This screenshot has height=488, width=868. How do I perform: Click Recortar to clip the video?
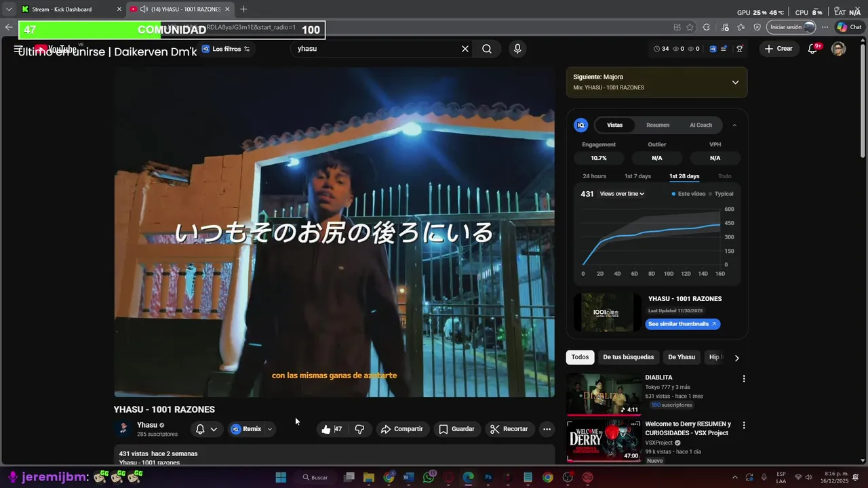click(509, 429)
